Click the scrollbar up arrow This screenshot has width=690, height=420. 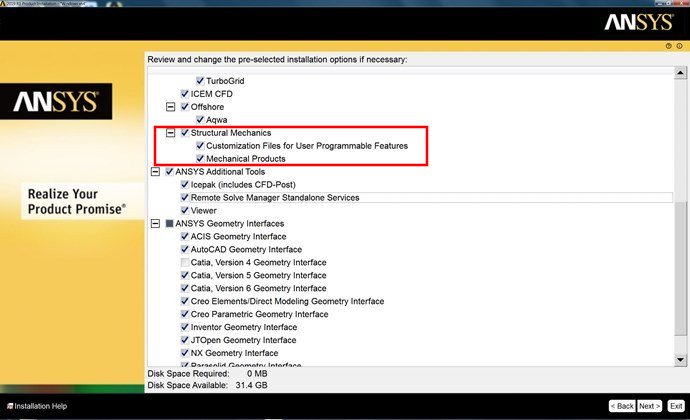click(x=680, y=73)
